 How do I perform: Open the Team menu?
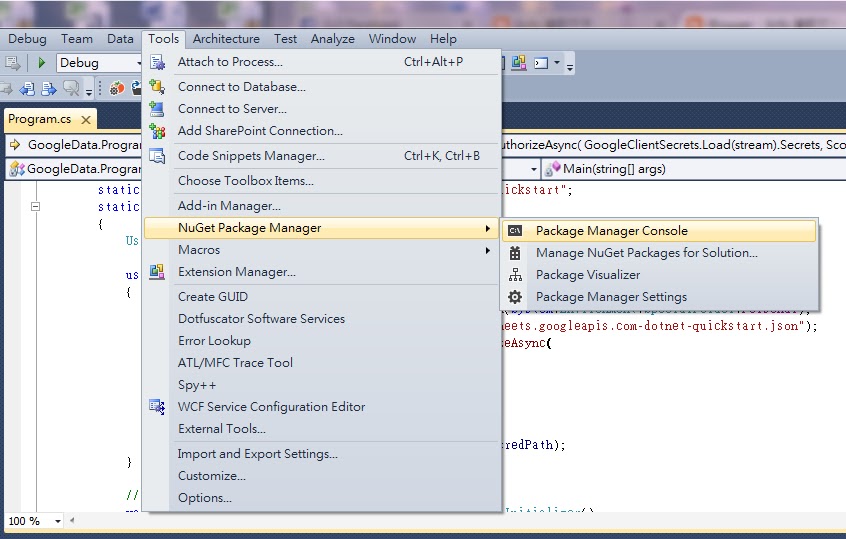77,39
